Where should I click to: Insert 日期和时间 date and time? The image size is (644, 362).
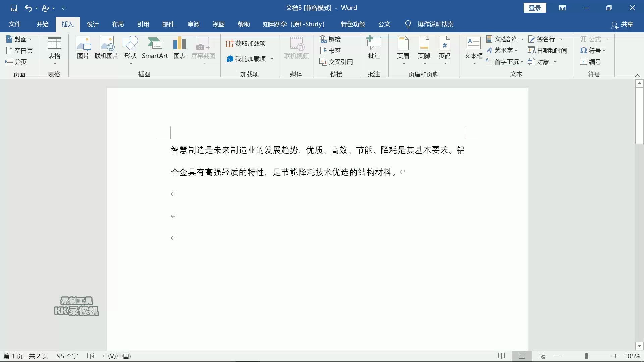point(547,51)
